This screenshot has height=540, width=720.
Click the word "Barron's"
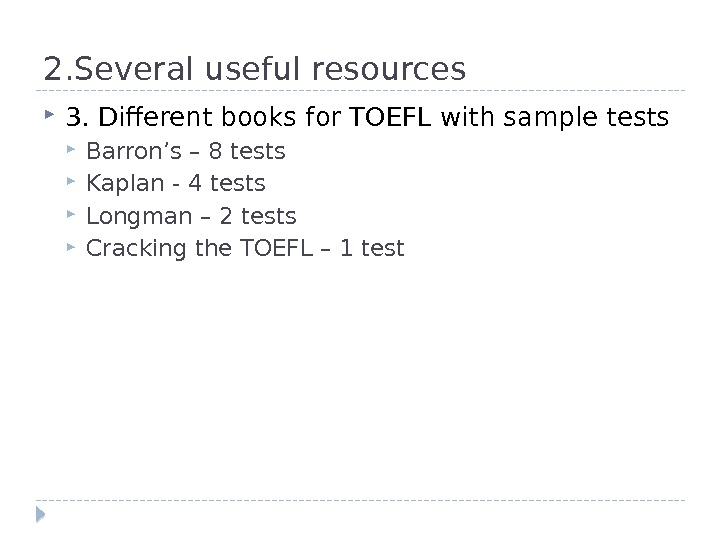[x=126, y=152]
